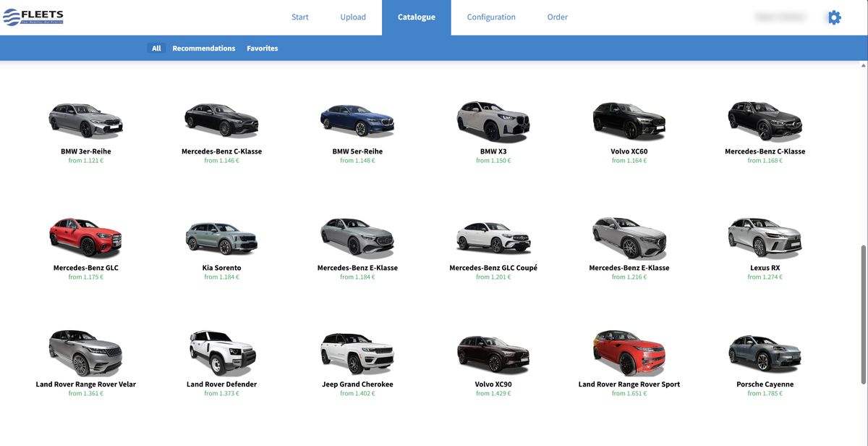Open Mercedes-Benz C-Klasse image priced 1.146 €
This screenshot has width=868, height=446.
point(221,120)
